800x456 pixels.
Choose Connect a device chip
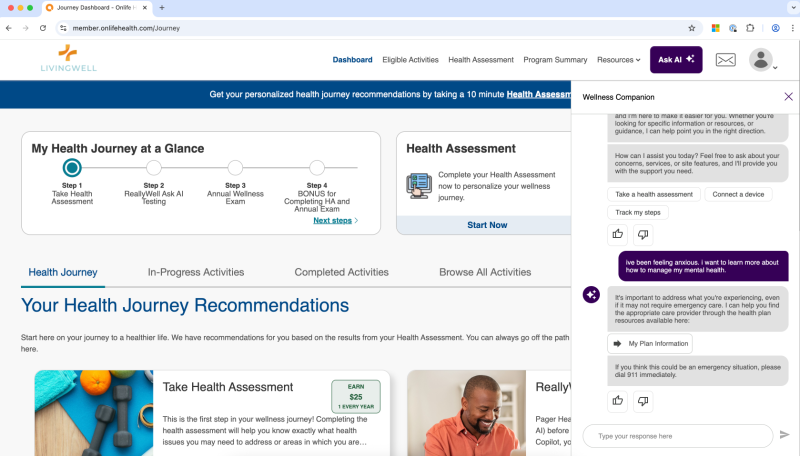[x=738, y=194]
